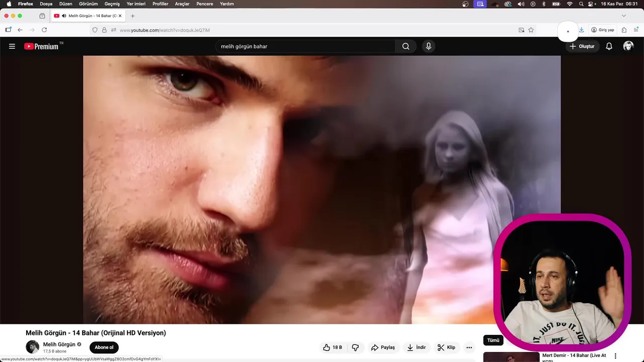Open the Geçmiş menu
The image size is (644, 362).
(112, 4)
